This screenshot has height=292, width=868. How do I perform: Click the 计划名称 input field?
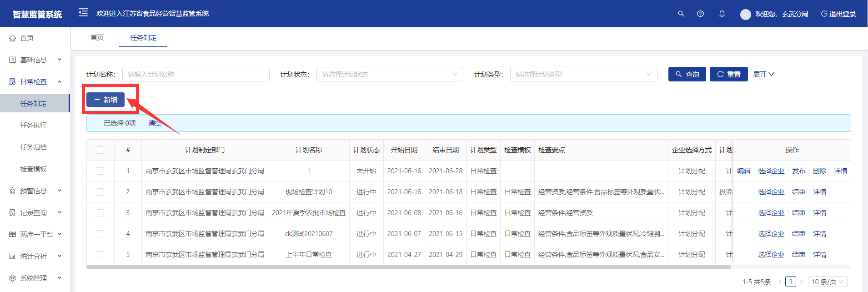[196, 74]
